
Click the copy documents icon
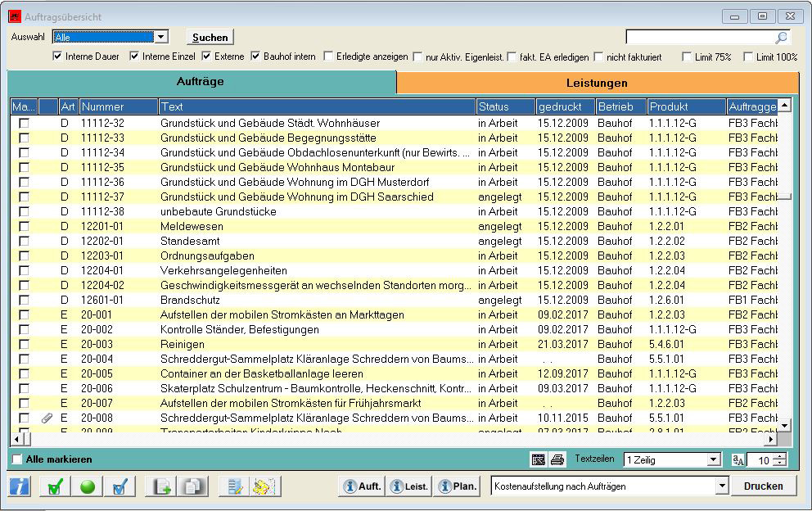(193, 486)
